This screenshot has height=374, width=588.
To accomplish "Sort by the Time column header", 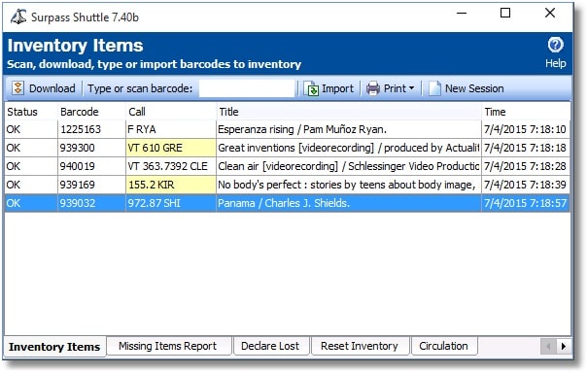I will pyautogui.click(x=526, y=112).
